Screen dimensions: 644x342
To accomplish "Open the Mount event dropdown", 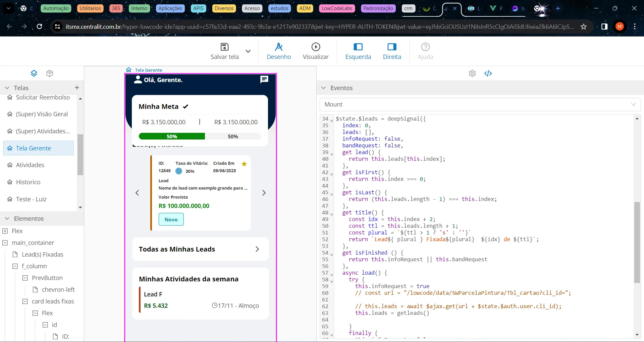I will pos(480,105).
